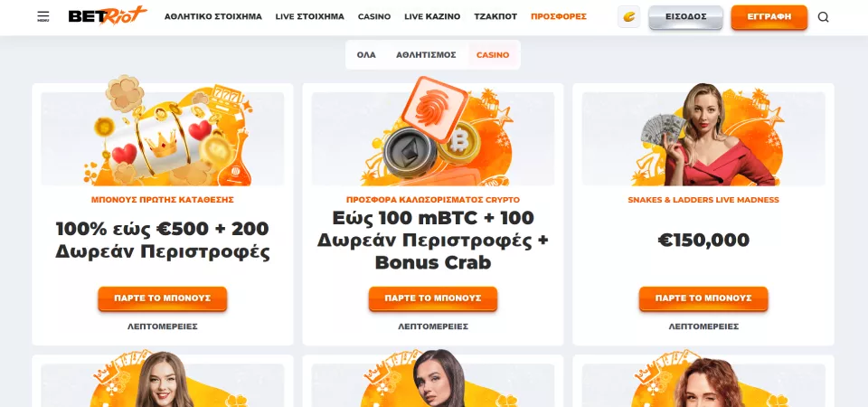Image resolution: width=868 pixels, height=407 pixels.
Task: Open the hamburger MENU icon
Action: [x=43, y=16]
